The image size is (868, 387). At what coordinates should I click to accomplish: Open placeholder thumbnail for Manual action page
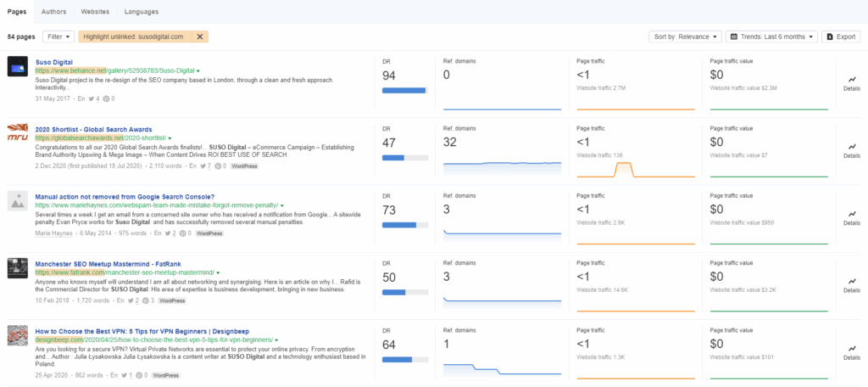(x=18, y=201)
